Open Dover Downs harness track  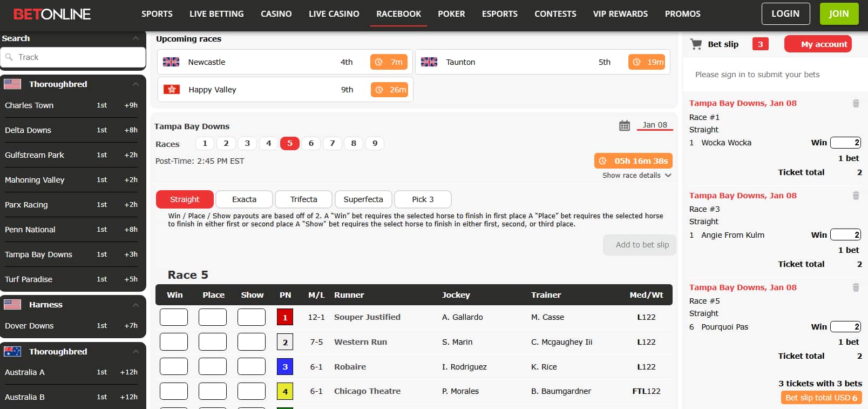click(x=71, y=326)
